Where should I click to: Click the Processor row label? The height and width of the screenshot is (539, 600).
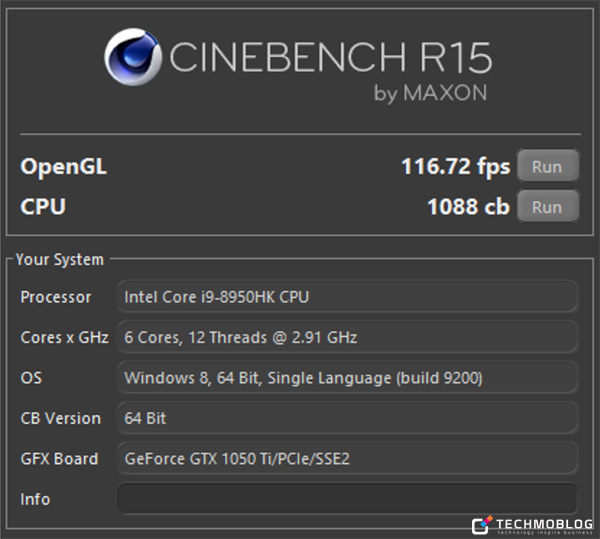[56, 297]
